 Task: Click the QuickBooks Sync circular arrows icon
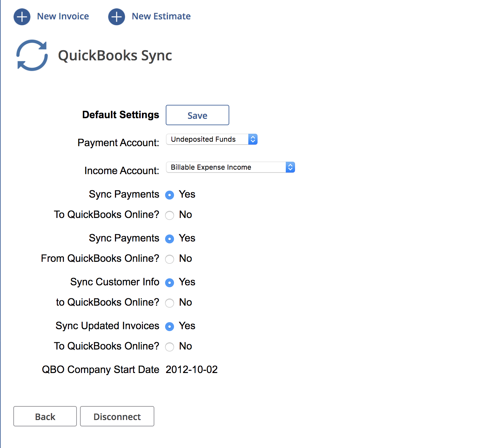32,55
